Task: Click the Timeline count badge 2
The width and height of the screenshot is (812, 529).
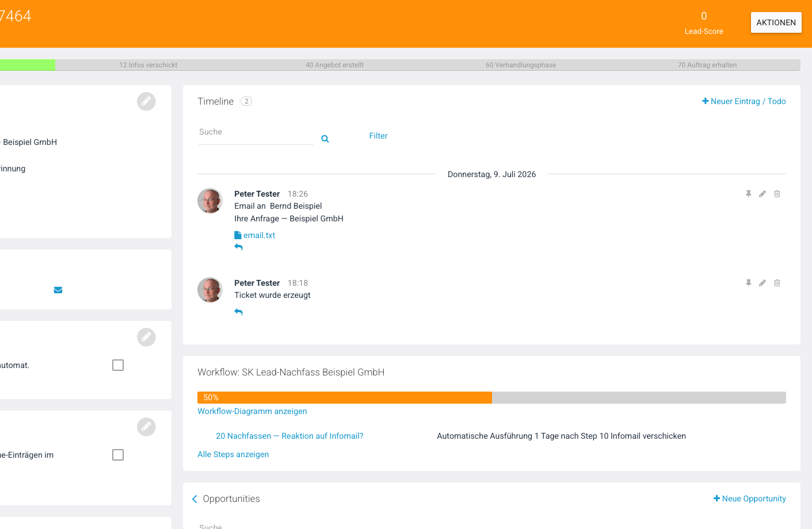Action: 246,101
